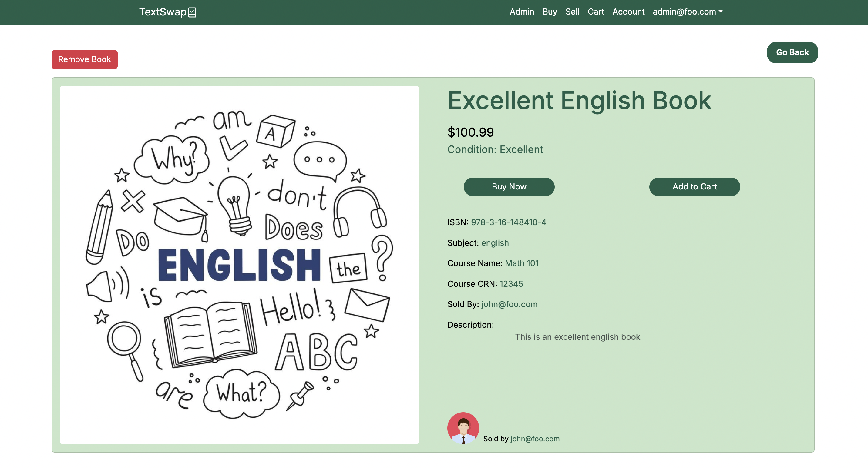Click the book description text
The image size is (868, 468).
(x=577, y=337)
